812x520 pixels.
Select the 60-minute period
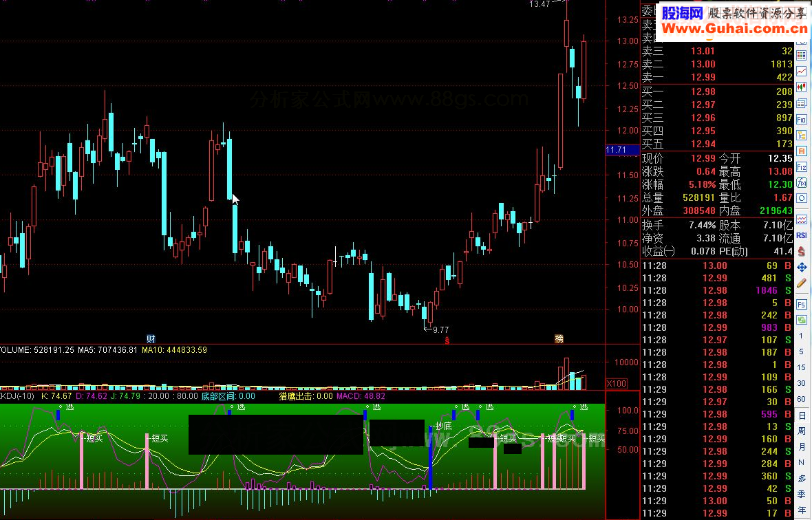click(x=802, y=399)
